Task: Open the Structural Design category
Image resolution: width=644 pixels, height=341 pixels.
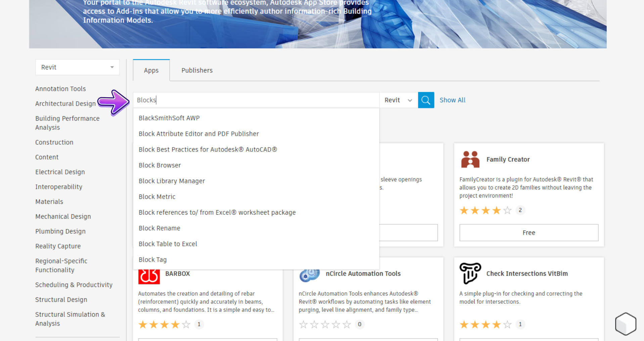Action: click(61, 300)
